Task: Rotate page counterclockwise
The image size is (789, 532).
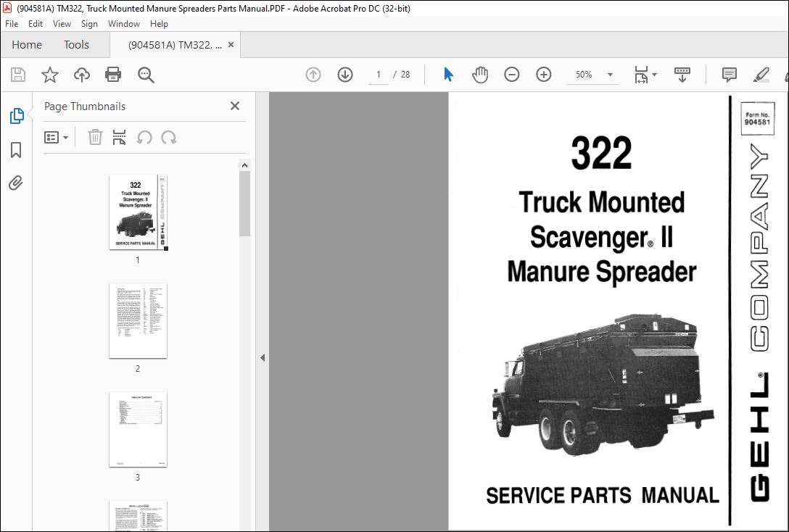Action: pyautogui.click(x=144, y=137)
